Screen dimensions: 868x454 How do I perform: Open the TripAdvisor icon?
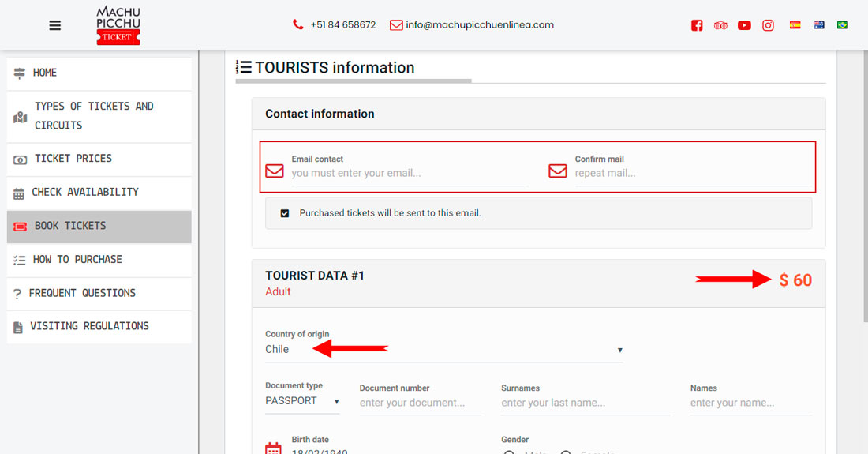pos(720,25)
